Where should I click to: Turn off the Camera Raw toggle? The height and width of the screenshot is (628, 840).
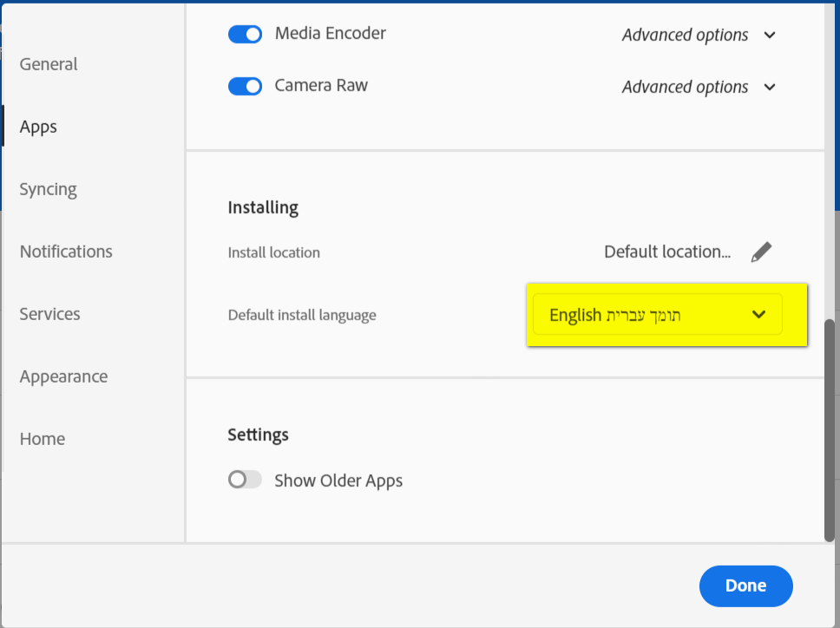pos(245,86)
